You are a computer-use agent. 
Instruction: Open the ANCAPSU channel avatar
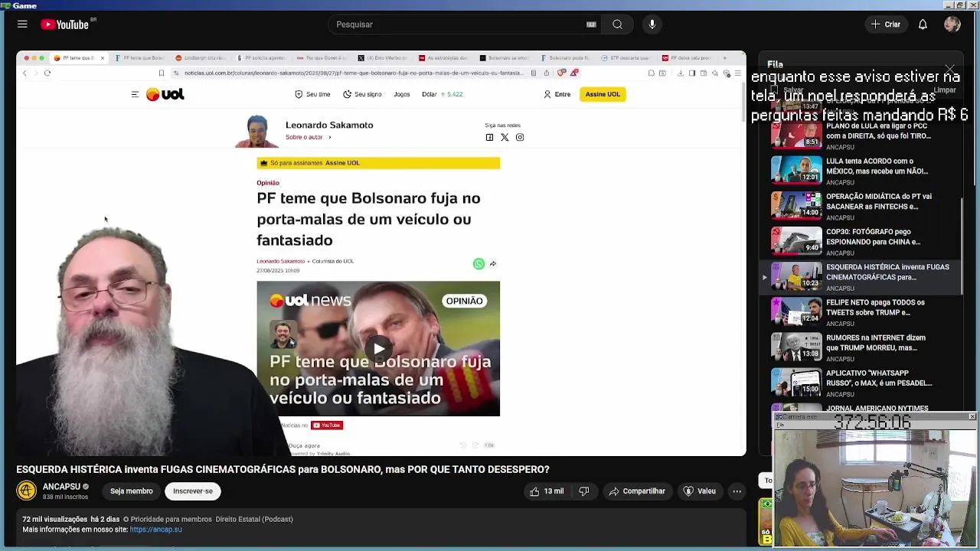click(x=27, y=491)
